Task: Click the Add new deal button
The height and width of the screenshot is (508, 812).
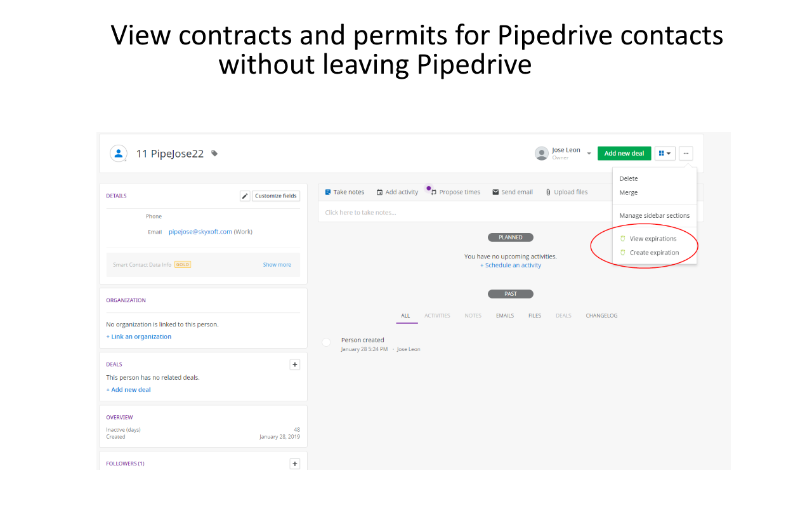Action: click(624, 153)
